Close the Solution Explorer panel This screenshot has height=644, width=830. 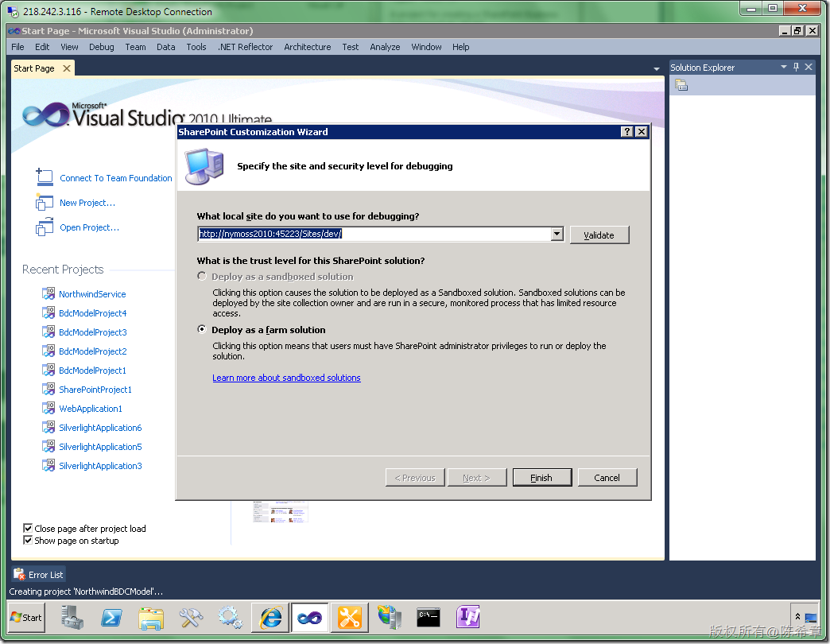click(x=809, y=68)
